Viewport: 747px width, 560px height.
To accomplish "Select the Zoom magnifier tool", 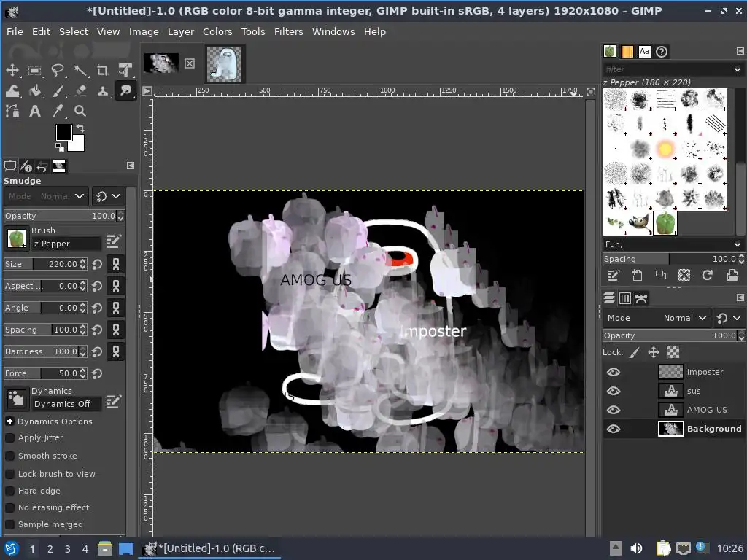I will tap(80, 111).
